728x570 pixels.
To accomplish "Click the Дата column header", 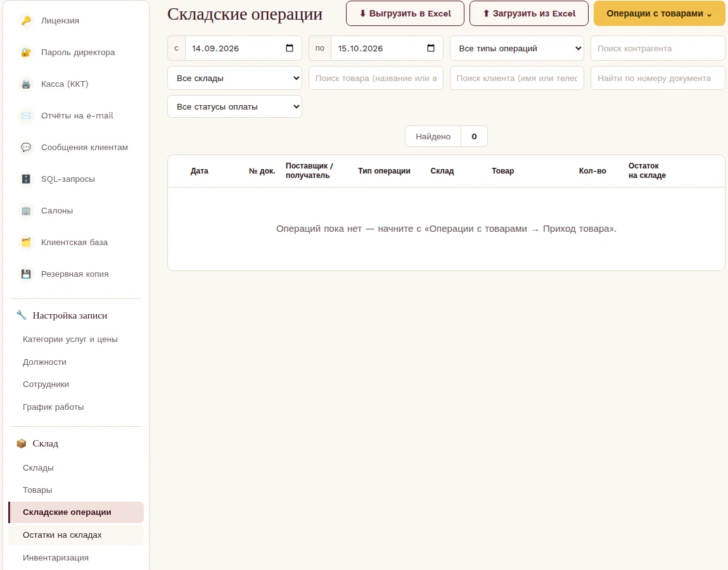I will (199, 171).
